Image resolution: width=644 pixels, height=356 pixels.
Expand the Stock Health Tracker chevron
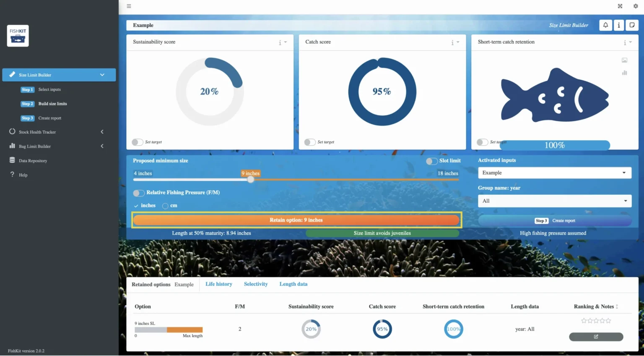[x=102, y=132]
